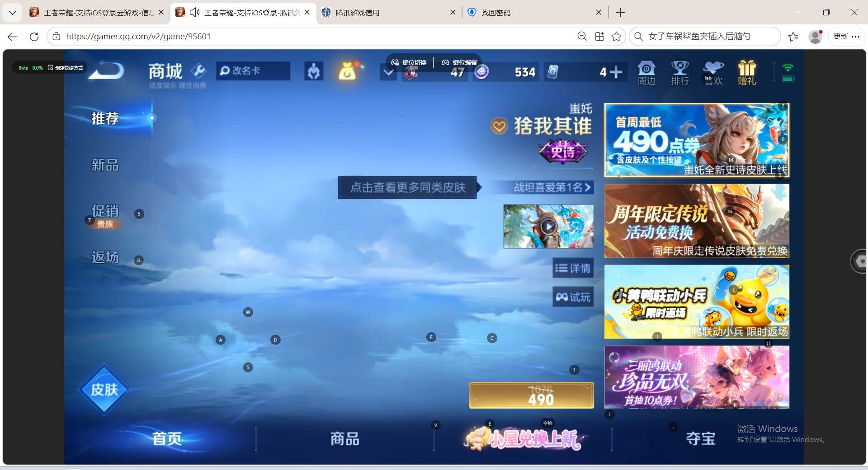Click the game back arrow icon
The height and width of the screenshot is (470, 868).
tap(106, 71)
